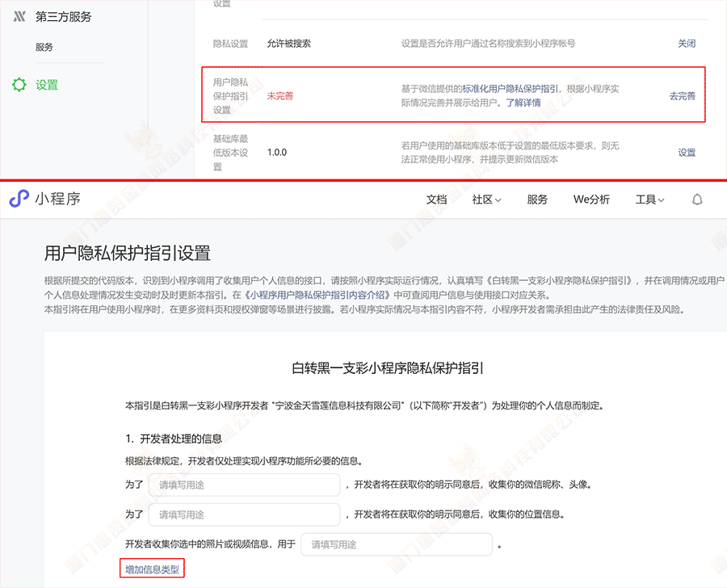Expand the 社区 dropdown menu
Viewport: 727px width, 588px height.
point(486,199)
